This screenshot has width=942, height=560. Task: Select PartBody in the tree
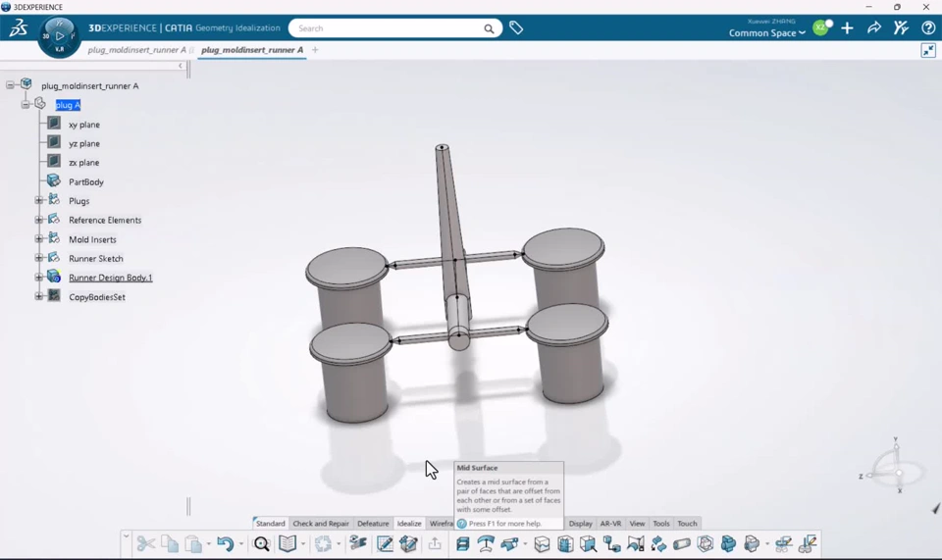pyautogui.click(x=86, y=181)
